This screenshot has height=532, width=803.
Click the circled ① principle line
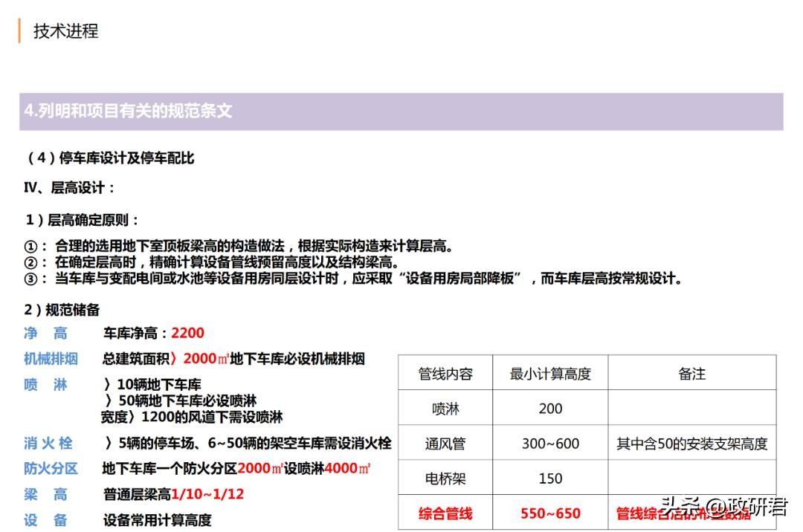click(238, 247)
